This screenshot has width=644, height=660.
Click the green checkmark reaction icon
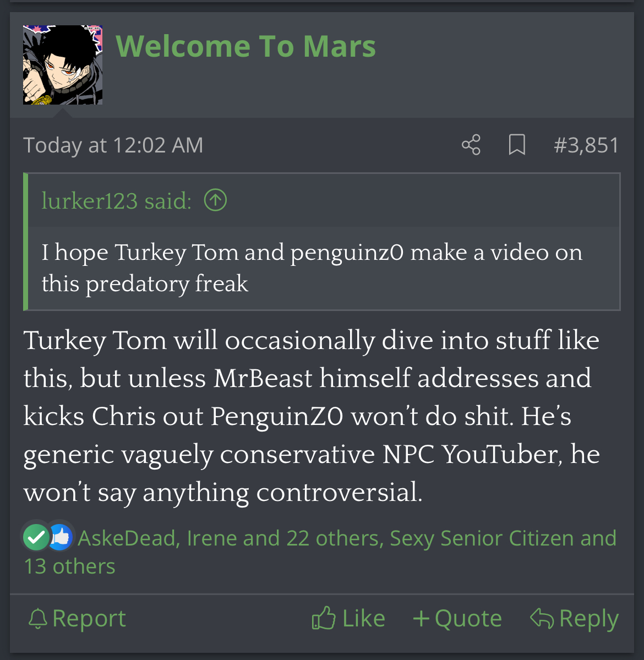36,537
